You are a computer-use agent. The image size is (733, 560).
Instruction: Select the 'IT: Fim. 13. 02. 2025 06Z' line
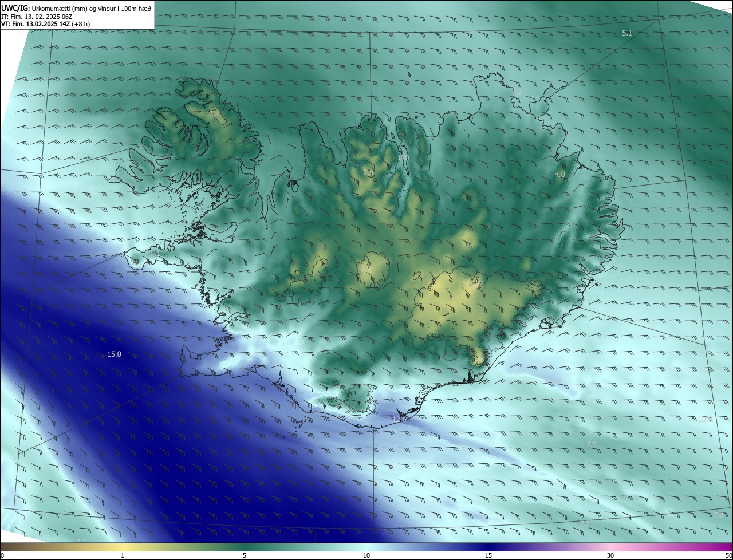(x=37, y=17)
